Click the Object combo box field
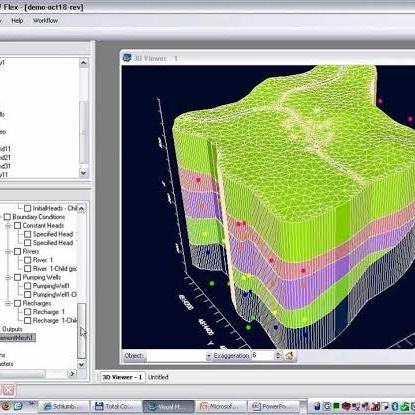The image size is (415, 415). coord(176,356)
